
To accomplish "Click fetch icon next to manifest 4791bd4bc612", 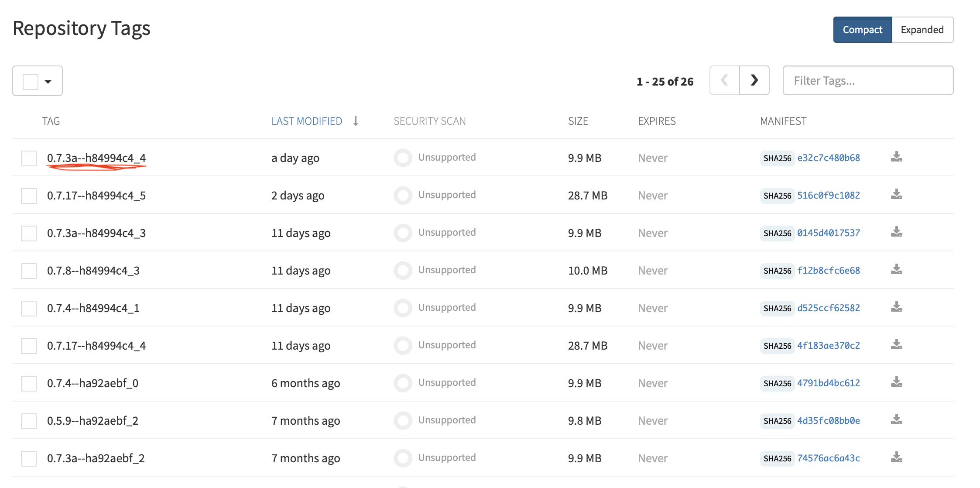I will point(896,382).
